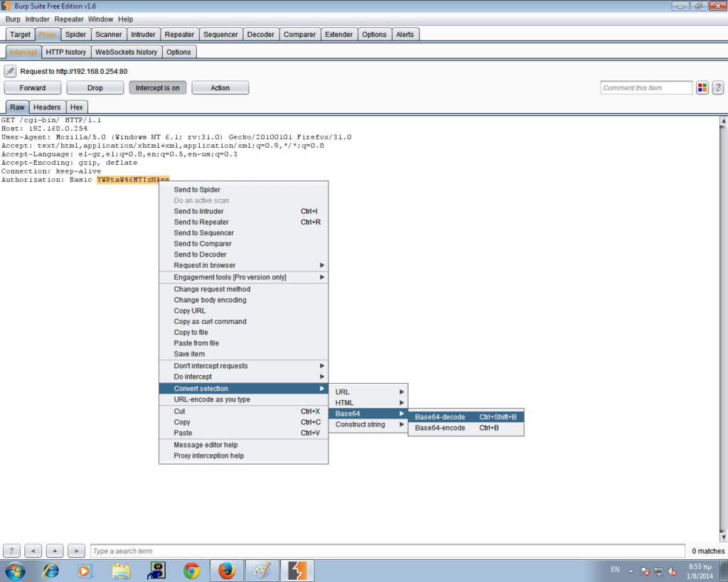The width and height of the screenshot is (728, 582).
Task: Open the Comparer main tab
Action: [299, 34]
